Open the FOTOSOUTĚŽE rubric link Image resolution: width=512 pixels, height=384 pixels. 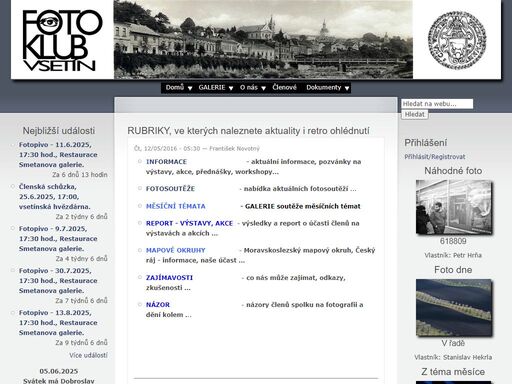170,189
